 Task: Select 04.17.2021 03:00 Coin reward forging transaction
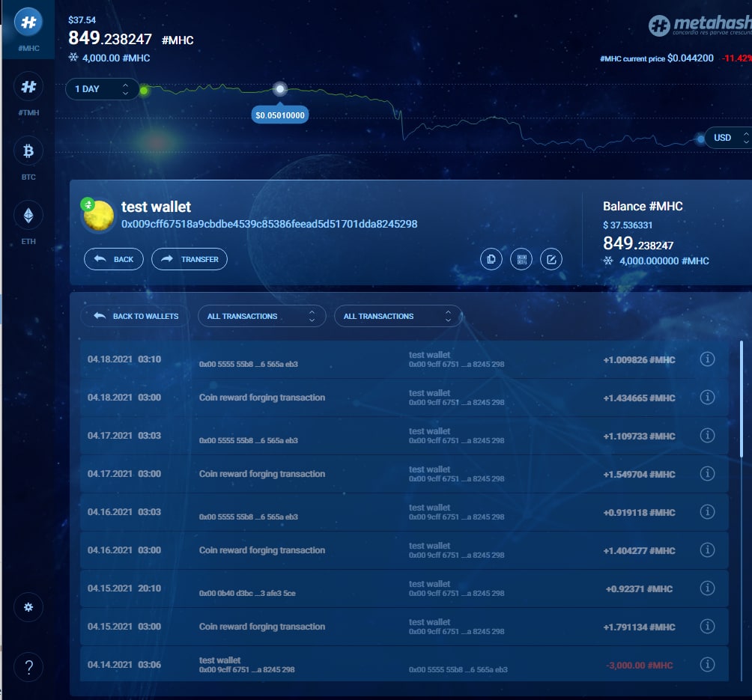404,474
